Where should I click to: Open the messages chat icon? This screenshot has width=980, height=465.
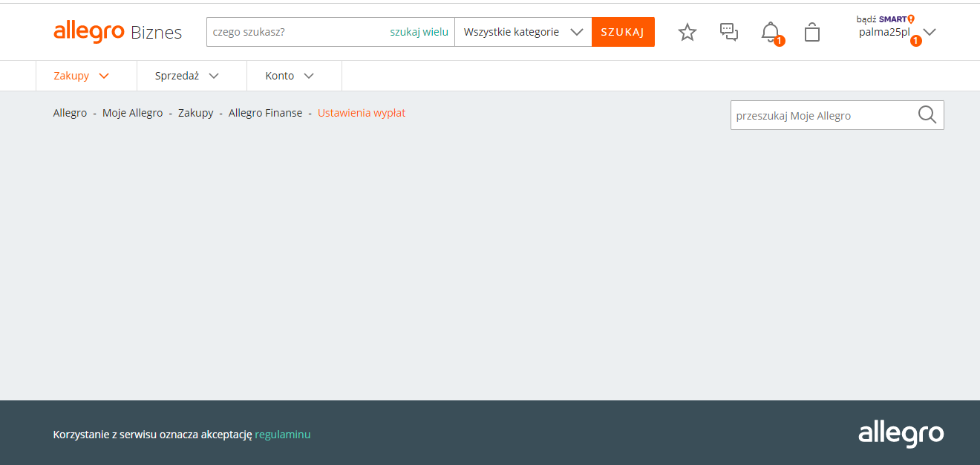click(x=729, y=32)
